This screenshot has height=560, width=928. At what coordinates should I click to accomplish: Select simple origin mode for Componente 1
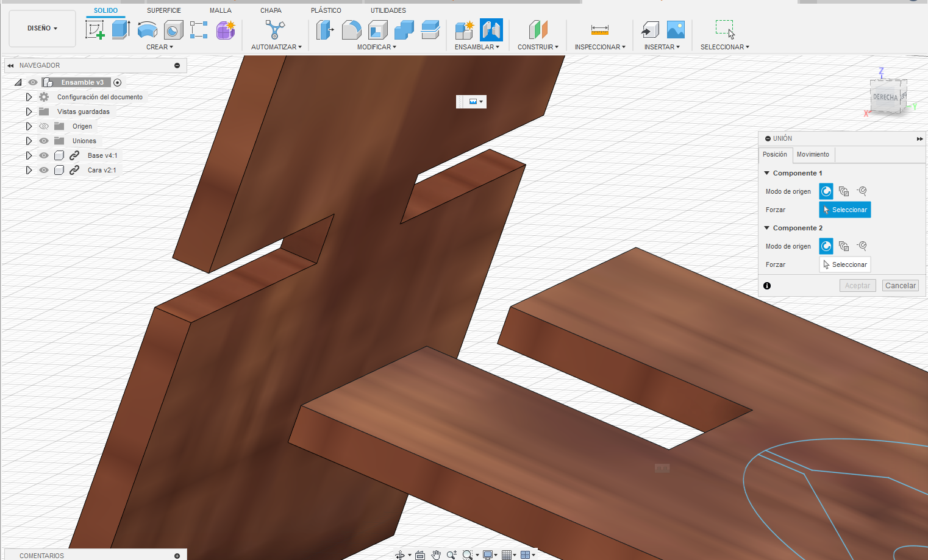826,191
